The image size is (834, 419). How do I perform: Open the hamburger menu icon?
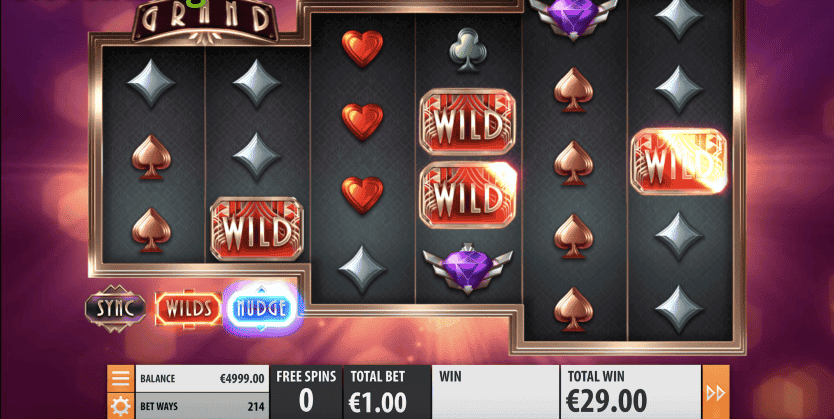click(121, 379)
